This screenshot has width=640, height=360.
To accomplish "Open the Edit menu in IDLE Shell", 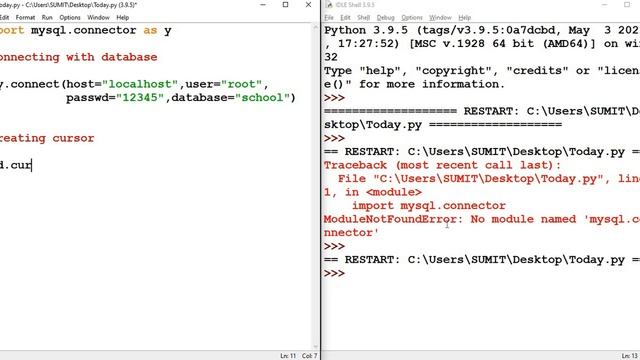I will (x=345, y=18).
